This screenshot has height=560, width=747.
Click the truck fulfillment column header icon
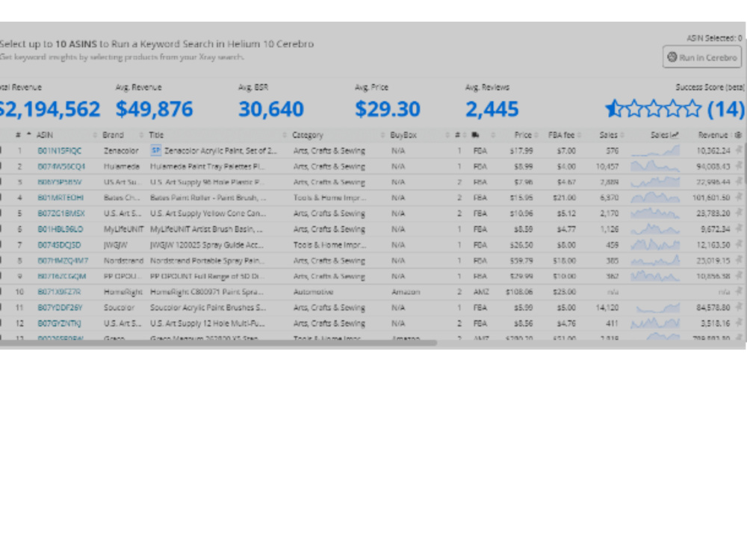475,135
